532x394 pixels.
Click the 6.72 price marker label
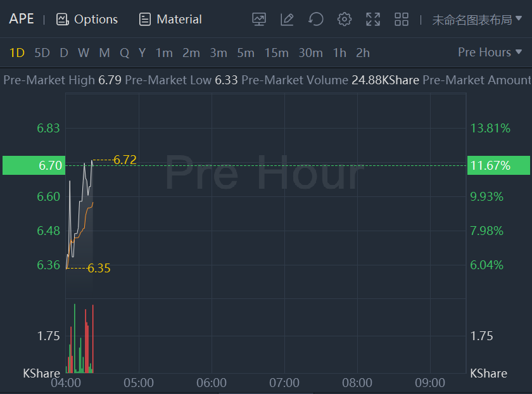point(125,160)
